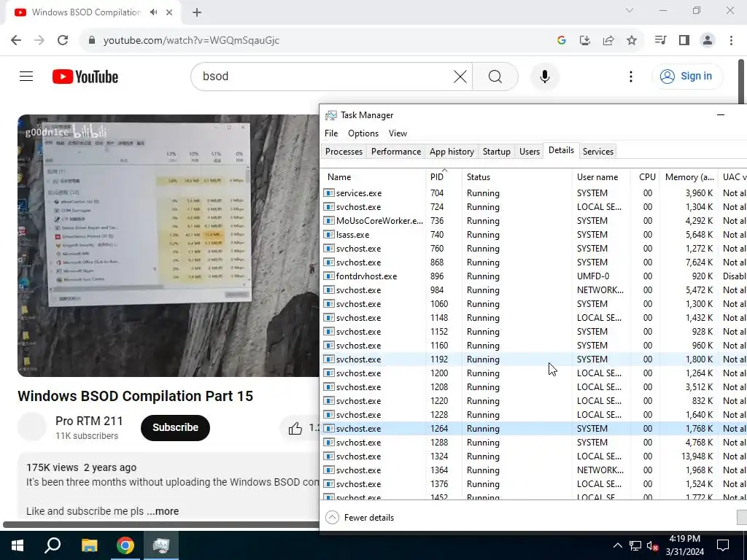Switch to Chrome on the taskbar
This screenshot has width=747, height=560.
(125, 545)
